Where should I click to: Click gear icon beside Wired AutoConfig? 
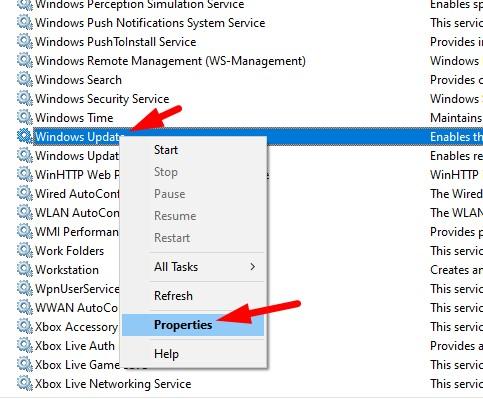coord(24,194)
